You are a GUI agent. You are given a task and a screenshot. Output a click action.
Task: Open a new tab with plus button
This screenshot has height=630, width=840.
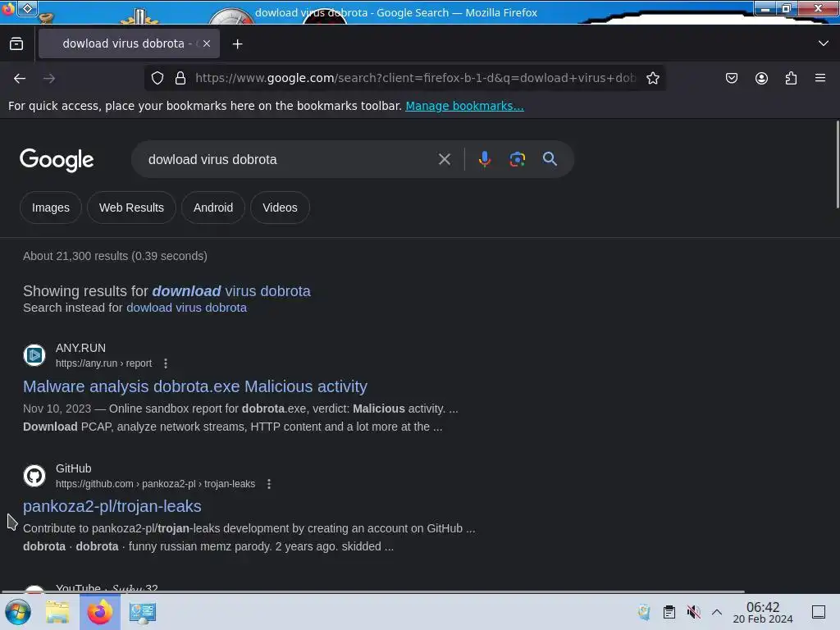[237, 44]
